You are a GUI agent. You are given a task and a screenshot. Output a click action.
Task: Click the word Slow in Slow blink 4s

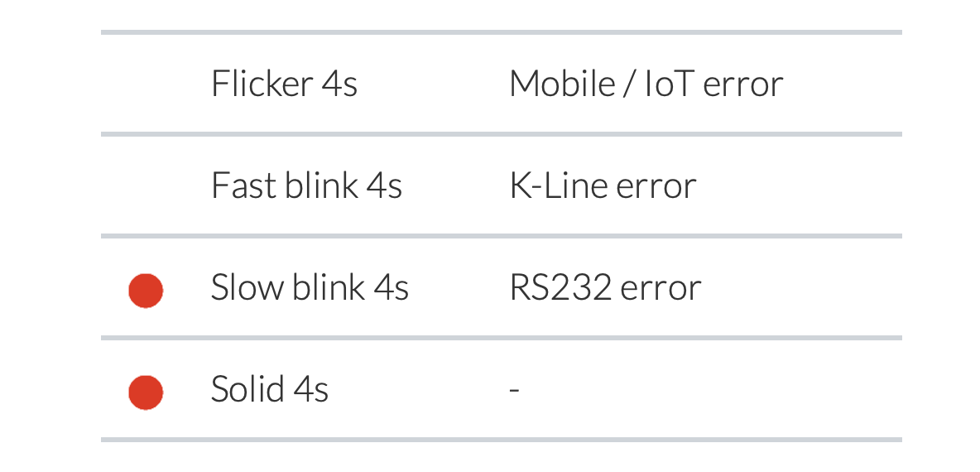click(x=241, y=287)
